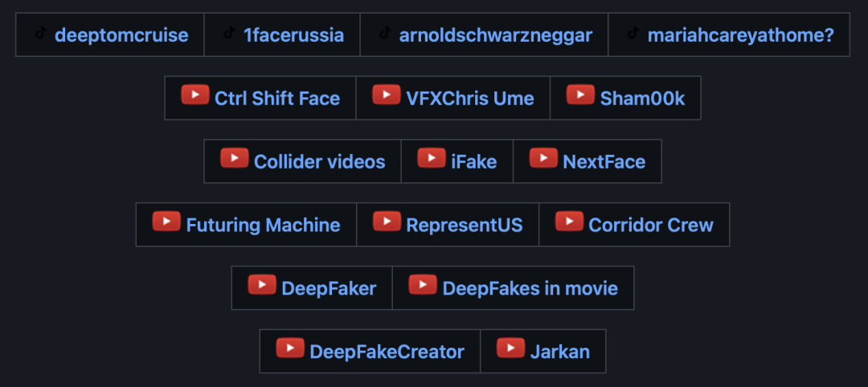Click the TikTok icon beside deeptomcruise
Viewport: 868px width, 387px height.
click(x=40, y=33)
